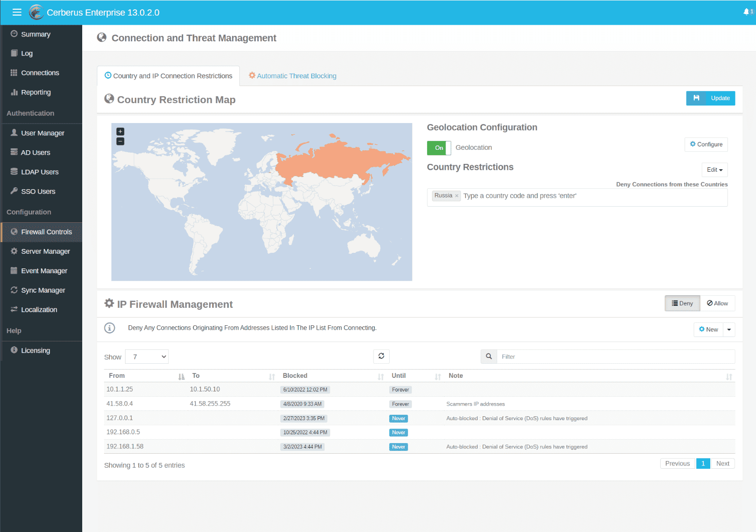Viewport: 756px width, 532px height.
Task: Open Reporting section
Action: 41,92
